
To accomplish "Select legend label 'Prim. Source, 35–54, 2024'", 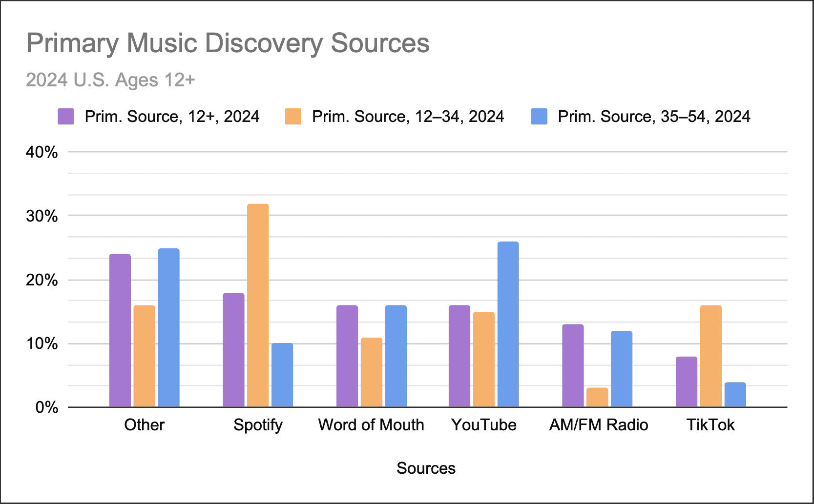I will click(x=654, y=117).
